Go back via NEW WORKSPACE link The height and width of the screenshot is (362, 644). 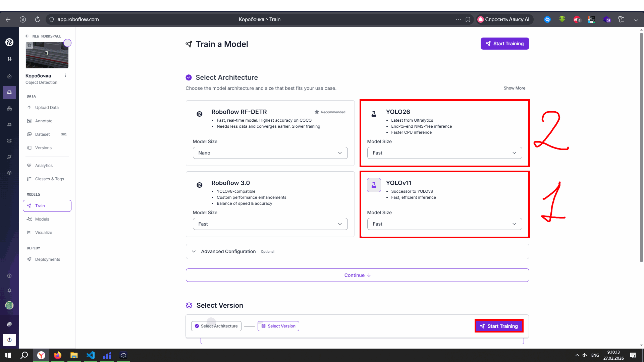point(43,36)
